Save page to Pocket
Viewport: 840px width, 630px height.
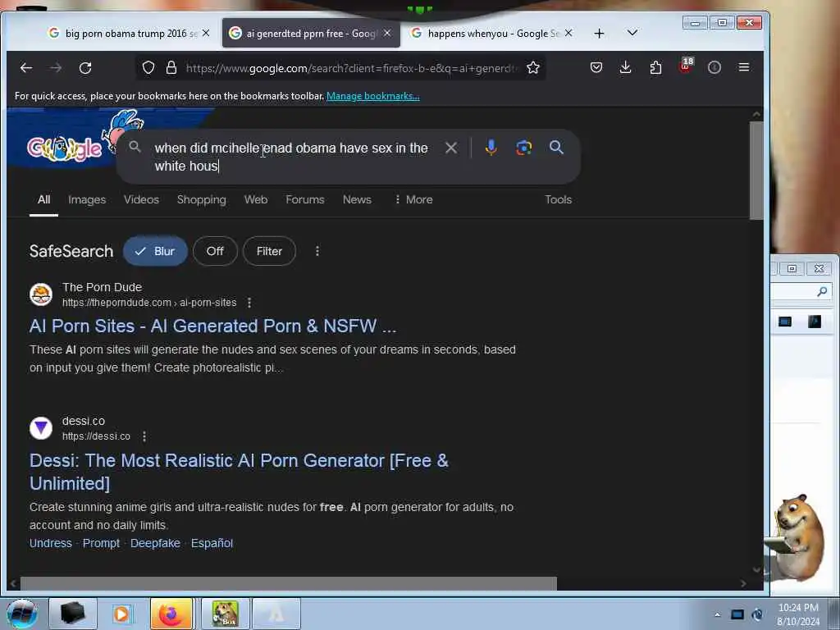596,67
